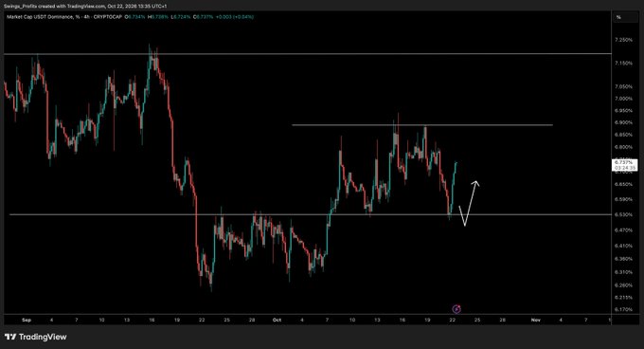
Task: Click the 7.150% price axis label
Action: tap(623, 63)
